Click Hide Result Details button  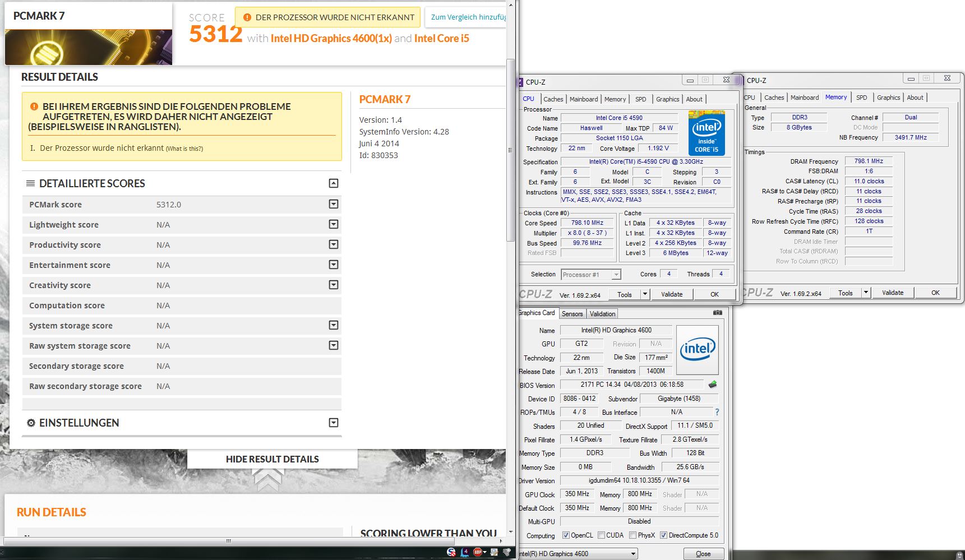pyautogui.click(x=273, y=459)
